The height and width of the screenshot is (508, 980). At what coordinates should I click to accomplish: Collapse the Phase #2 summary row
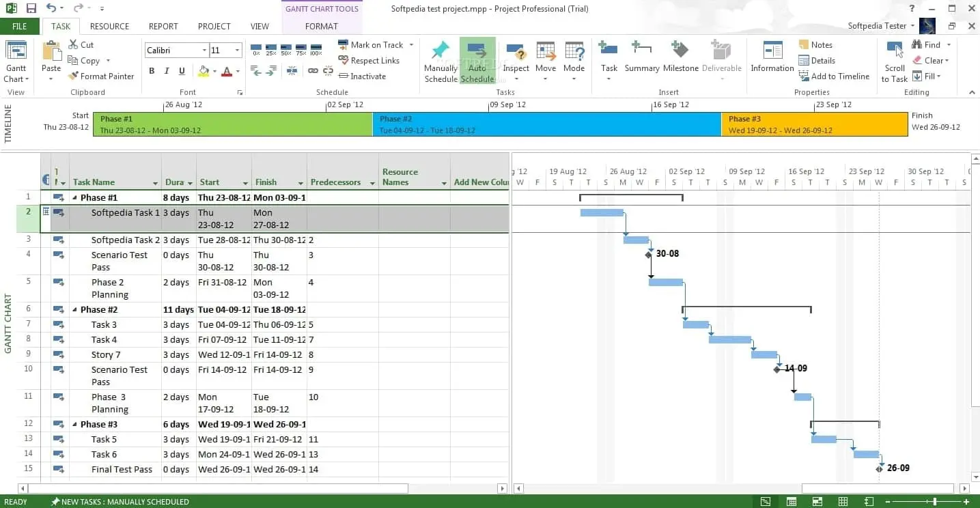click(75, 309)
